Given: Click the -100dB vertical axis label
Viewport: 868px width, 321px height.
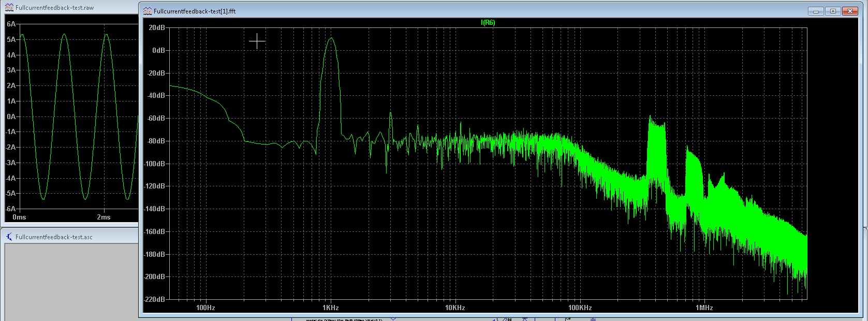Looking at the screenshot, I should tap(155, 164).
